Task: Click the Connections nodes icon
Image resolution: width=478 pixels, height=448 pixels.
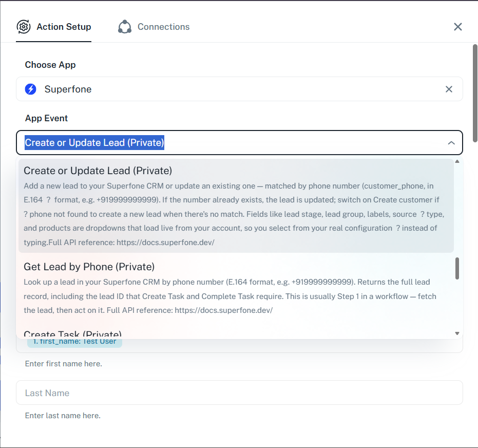Action: point(125,27)
